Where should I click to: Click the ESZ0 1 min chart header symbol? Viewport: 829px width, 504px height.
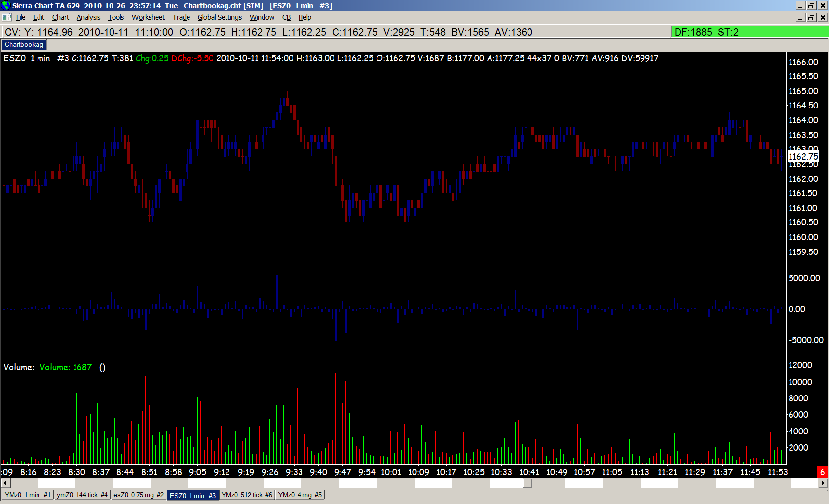27,58
